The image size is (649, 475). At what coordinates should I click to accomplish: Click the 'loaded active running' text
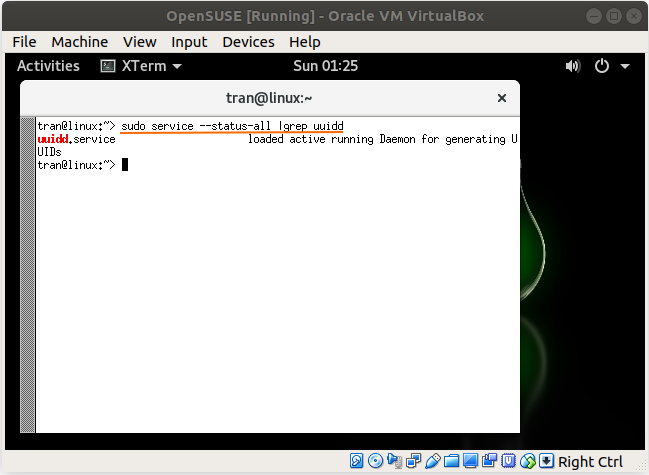[x=310, y=139]
